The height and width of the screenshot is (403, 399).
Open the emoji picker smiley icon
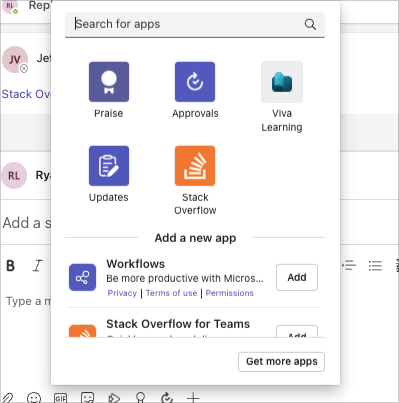coord(34,398)
